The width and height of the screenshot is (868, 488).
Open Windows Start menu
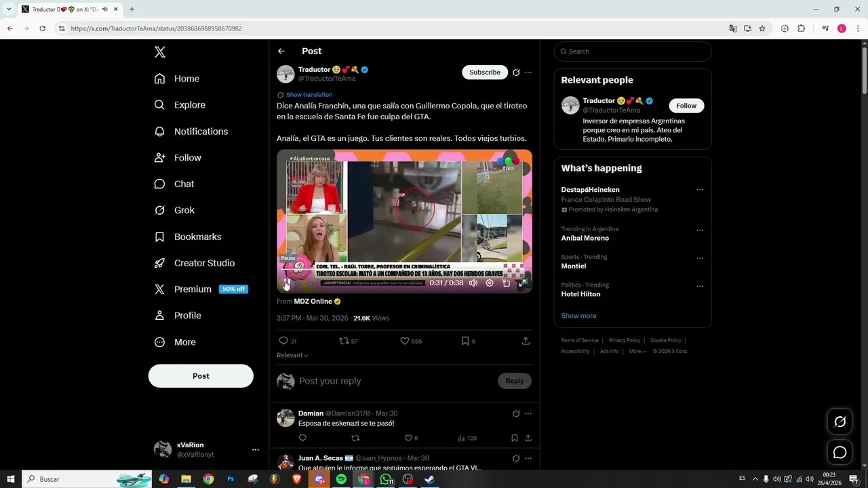pos(12,479)
